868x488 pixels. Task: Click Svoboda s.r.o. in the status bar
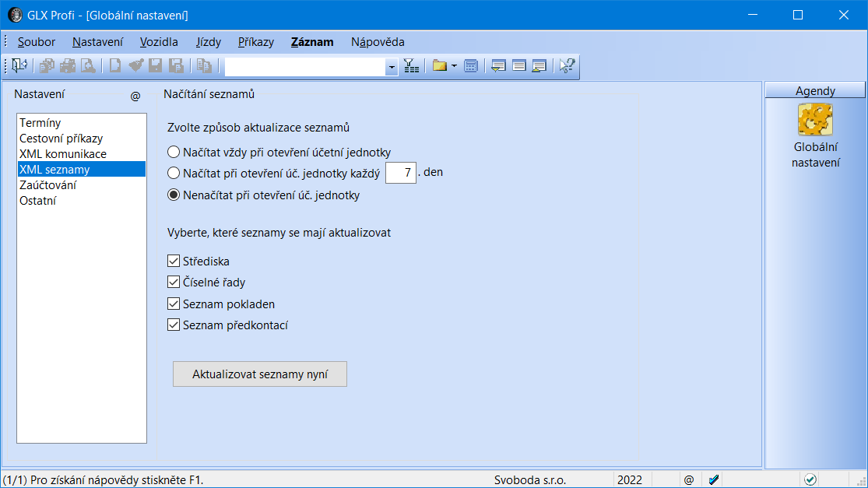tap(530, 479)
